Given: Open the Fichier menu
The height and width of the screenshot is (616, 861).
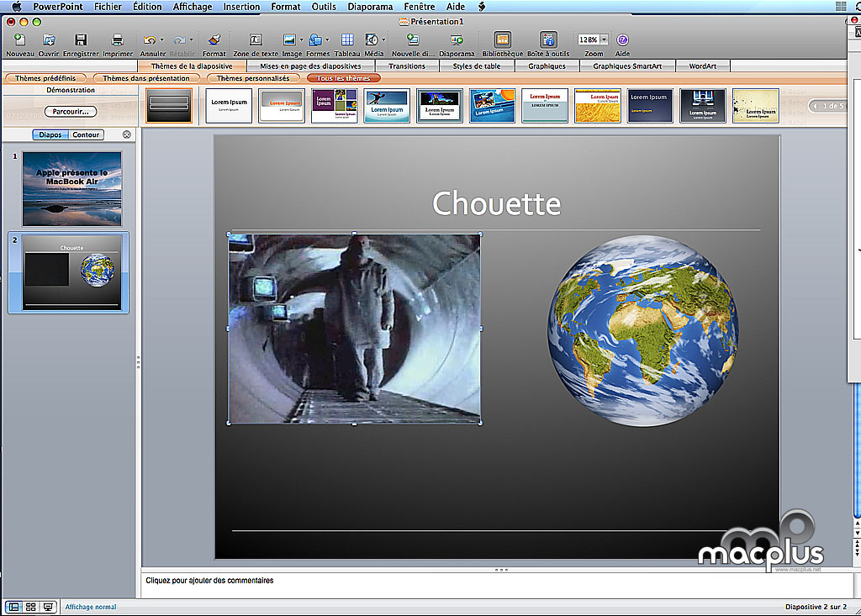Looking at the screenshot, I should click(x=108, y=7).
